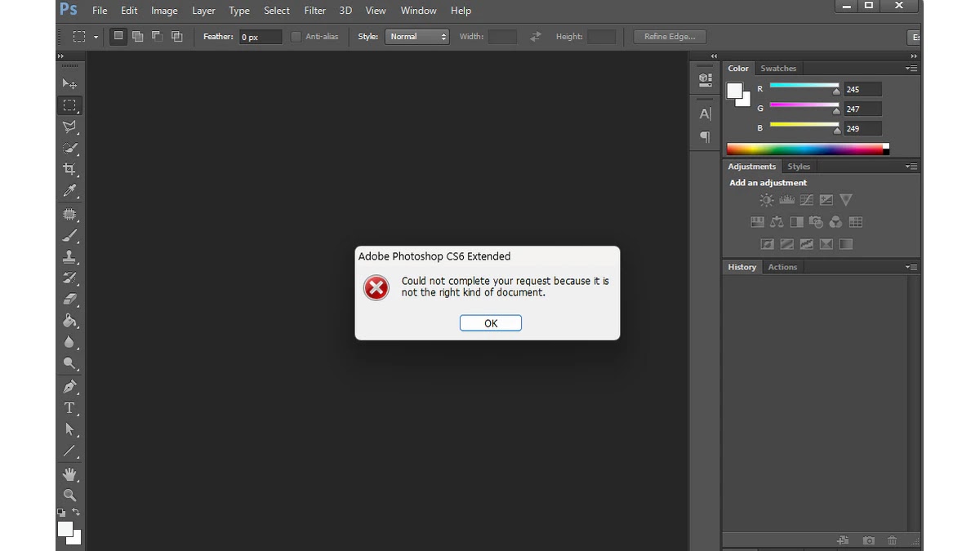Choose the New selection mode

[118, 36]
